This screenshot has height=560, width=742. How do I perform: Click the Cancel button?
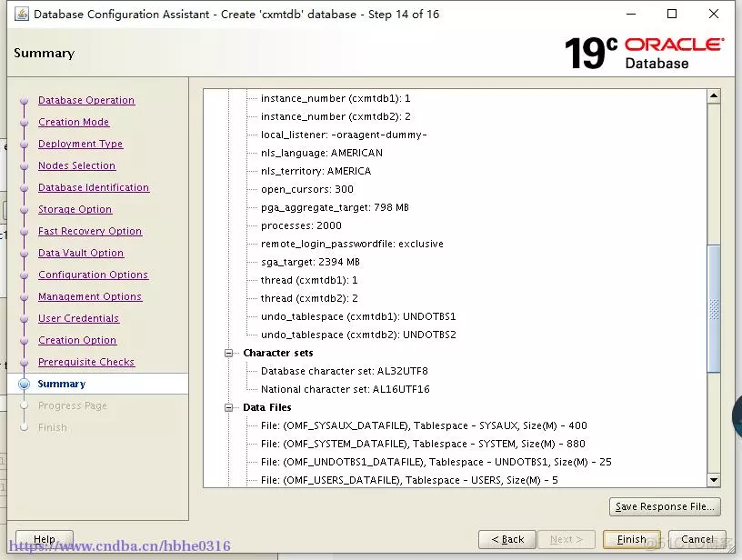coord(697,539)
